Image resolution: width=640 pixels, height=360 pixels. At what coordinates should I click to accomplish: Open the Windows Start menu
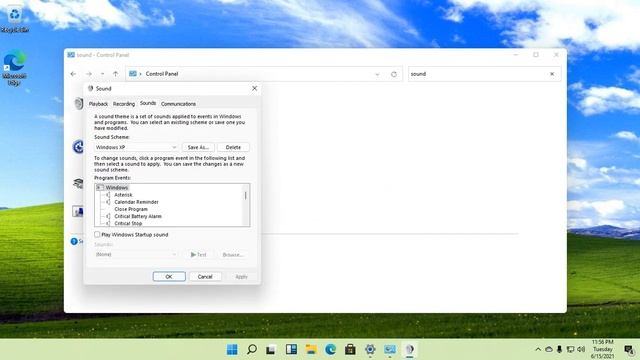232,349
